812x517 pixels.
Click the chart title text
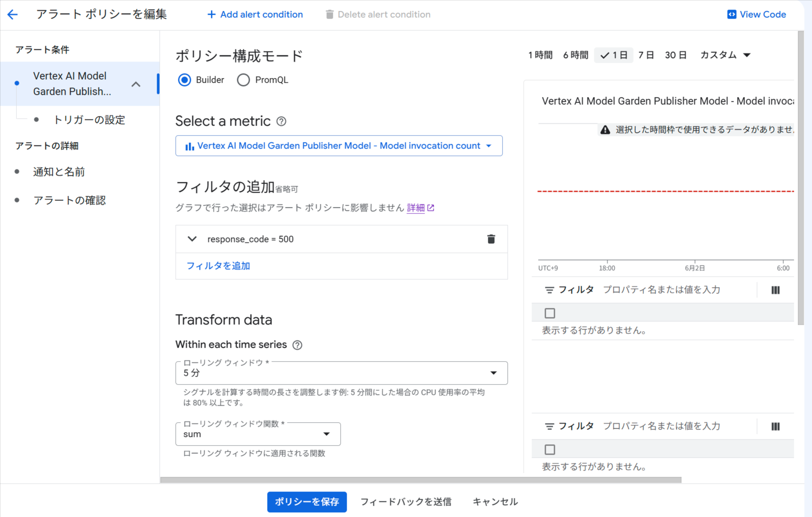tap(668, 101)
